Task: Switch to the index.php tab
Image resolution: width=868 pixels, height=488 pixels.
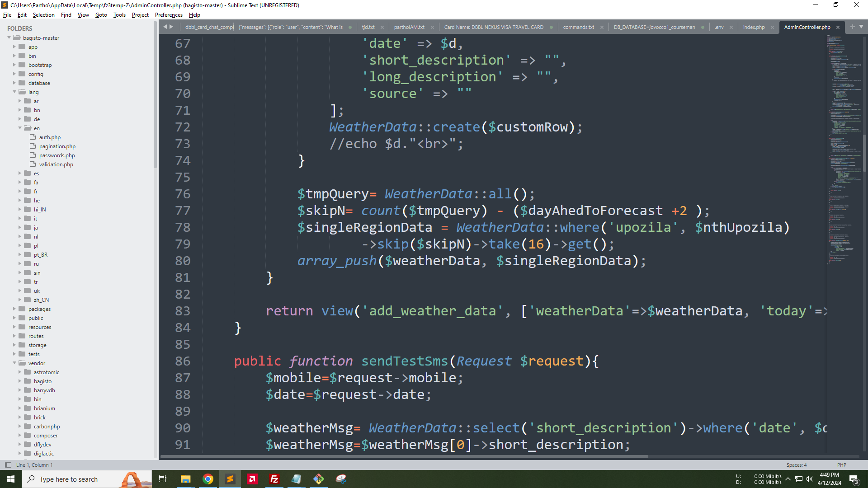Action: point(754,27)
